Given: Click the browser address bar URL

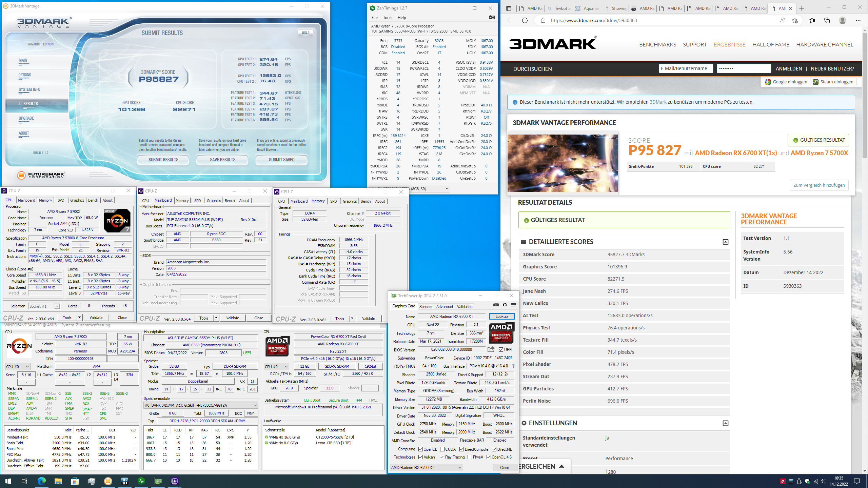Looking at the screenshot, I should click(x=594, y=20).
